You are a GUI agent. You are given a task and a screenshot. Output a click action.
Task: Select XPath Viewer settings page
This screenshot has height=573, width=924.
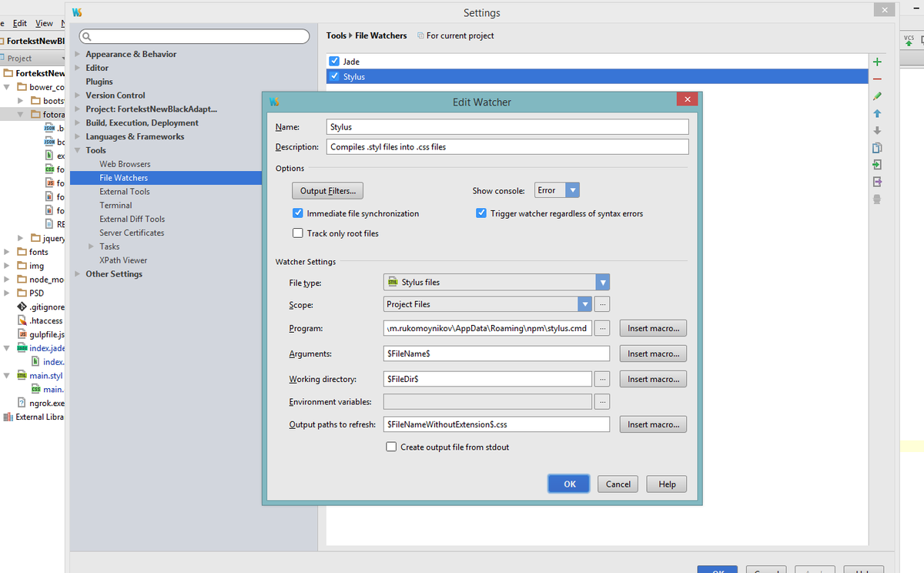[123, 260]
